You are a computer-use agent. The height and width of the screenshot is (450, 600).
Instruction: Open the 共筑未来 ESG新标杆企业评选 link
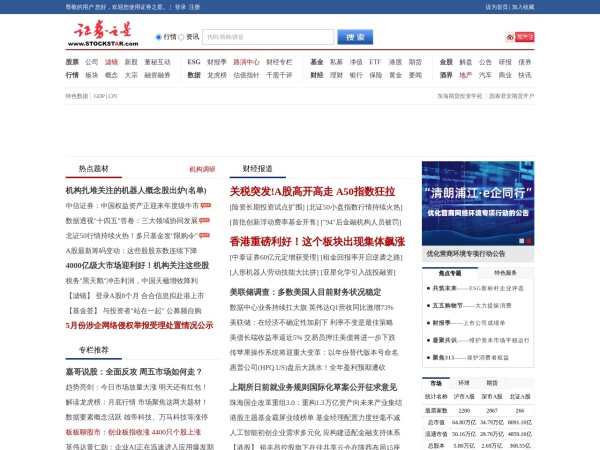[478, 288]
